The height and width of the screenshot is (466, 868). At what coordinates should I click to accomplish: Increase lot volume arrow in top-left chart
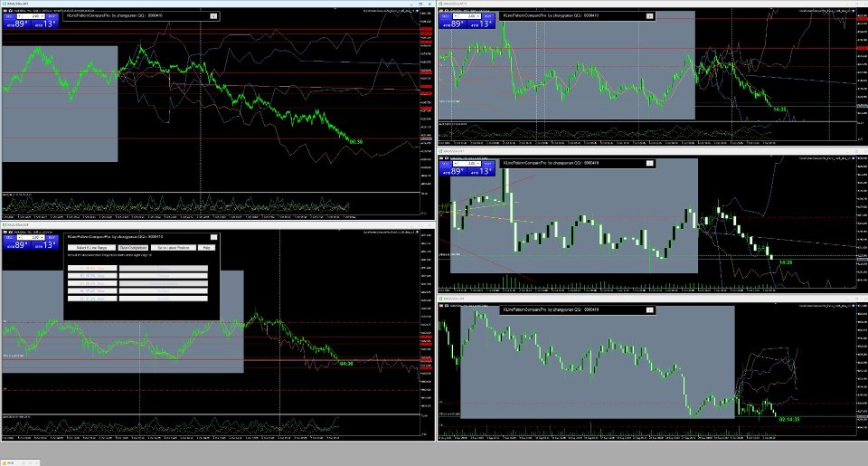[x=42, y=16]
